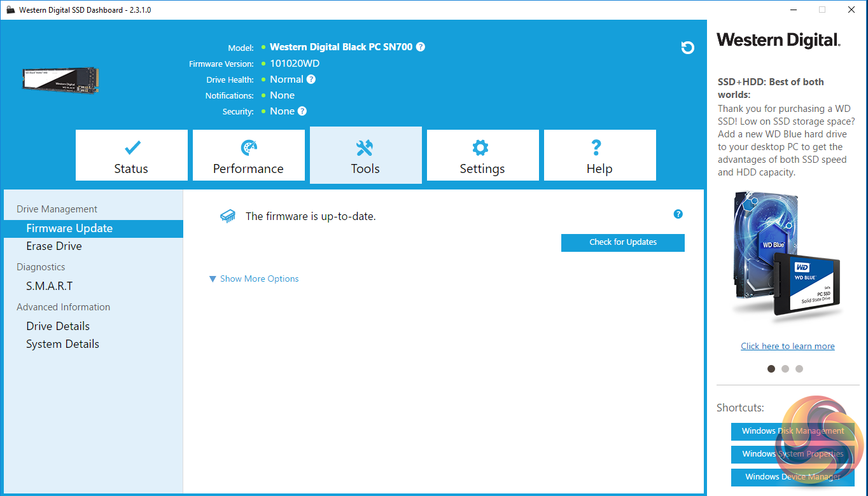Click help icon next to model name

pos(421,47)
